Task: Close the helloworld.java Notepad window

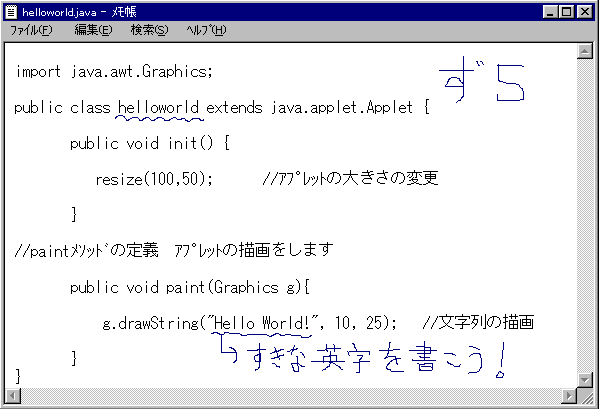Action: pyautogui.click(x=584, y=12)
